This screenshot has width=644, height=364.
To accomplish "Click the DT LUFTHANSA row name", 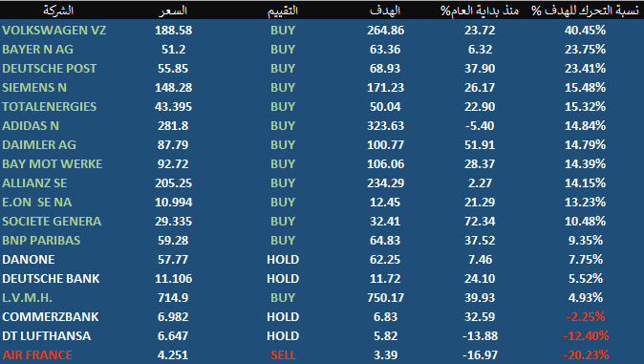I will tap(47, 335).
